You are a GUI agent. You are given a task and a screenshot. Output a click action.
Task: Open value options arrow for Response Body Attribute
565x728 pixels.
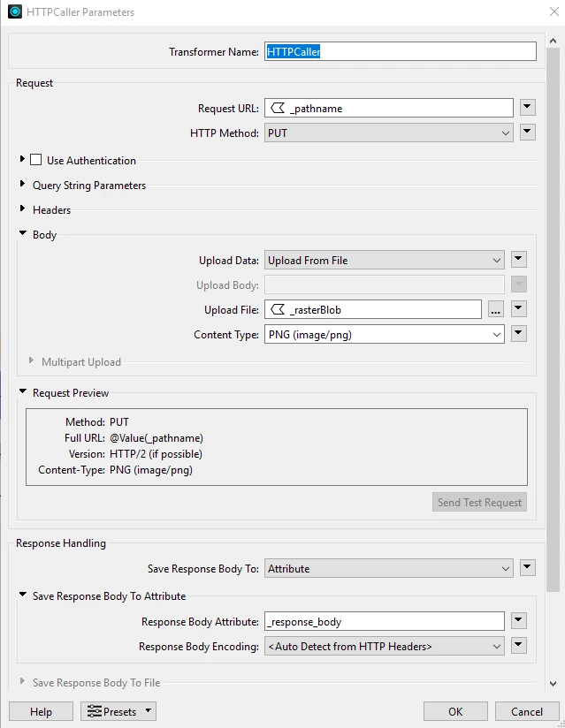(518, 620)
